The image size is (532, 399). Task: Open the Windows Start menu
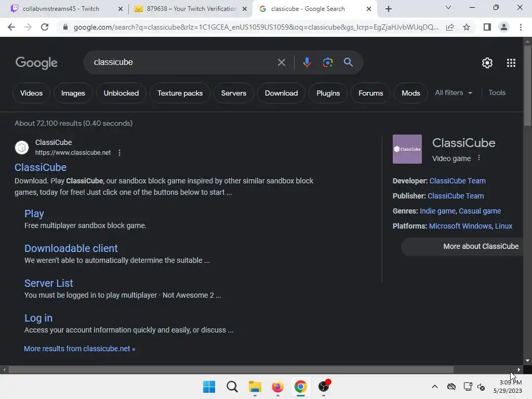pyautogui.click(x=209, y=387)
